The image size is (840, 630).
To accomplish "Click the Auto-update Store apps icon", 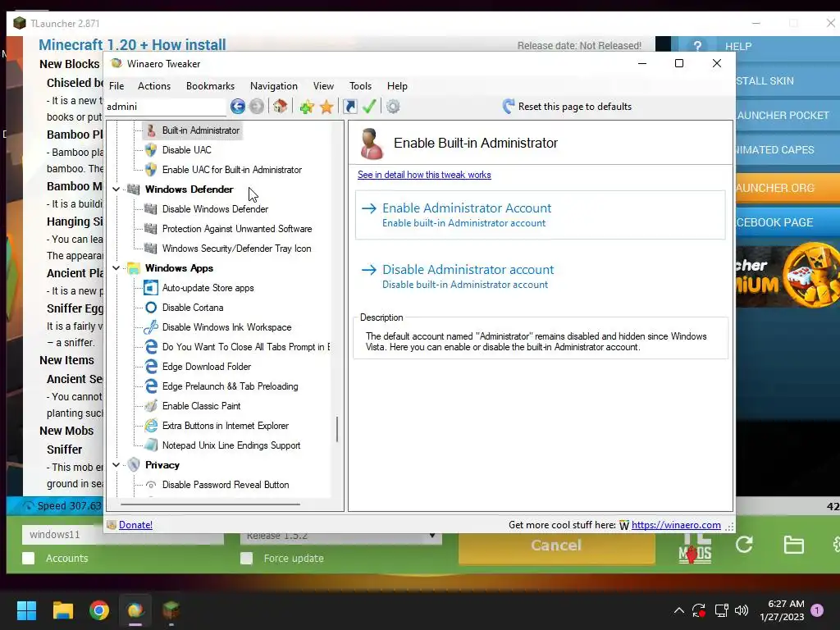I will click(151, 288).
